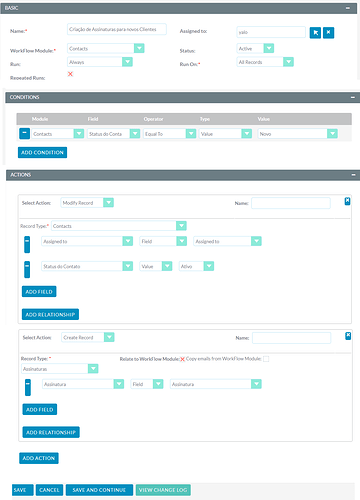Collapse the ACTIONS panel
Viewport: 360px width, 500px height.
click(353, 175)
